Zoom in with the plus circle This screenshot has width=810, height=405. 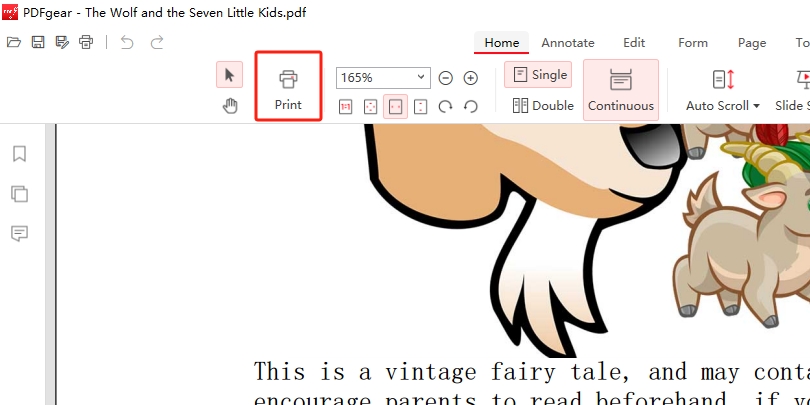[x=471, y=78]
